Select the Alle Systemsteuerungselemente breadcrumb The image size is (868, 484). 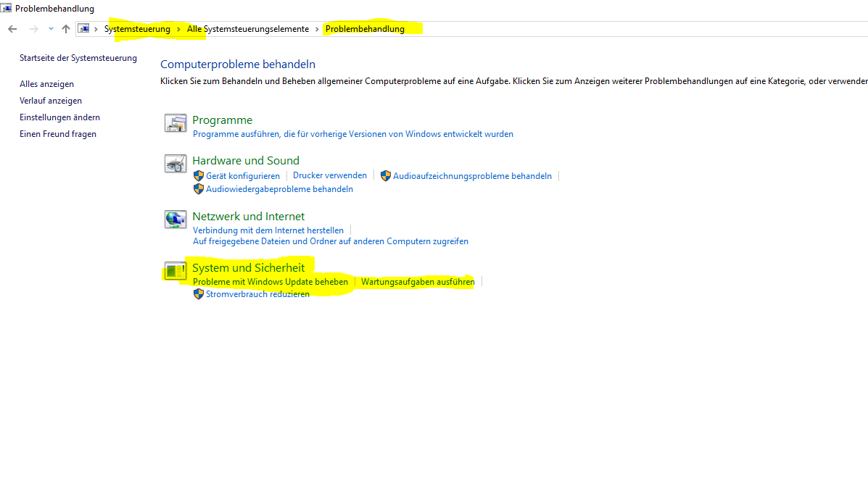[248, 29]
